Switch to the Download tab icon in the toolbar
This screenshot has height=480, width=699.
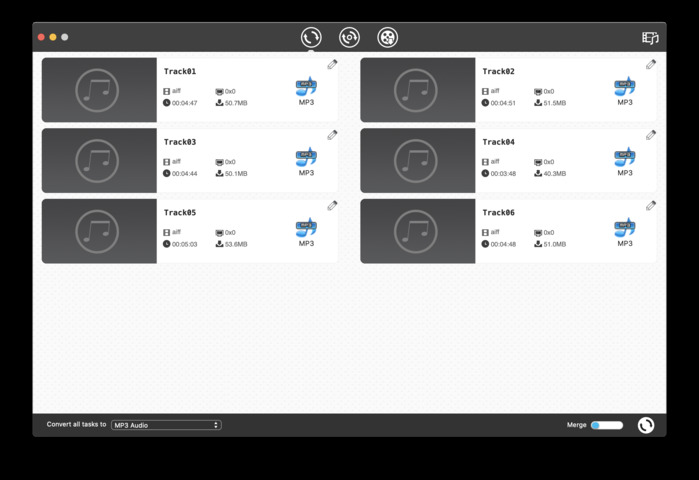(349, 37)
